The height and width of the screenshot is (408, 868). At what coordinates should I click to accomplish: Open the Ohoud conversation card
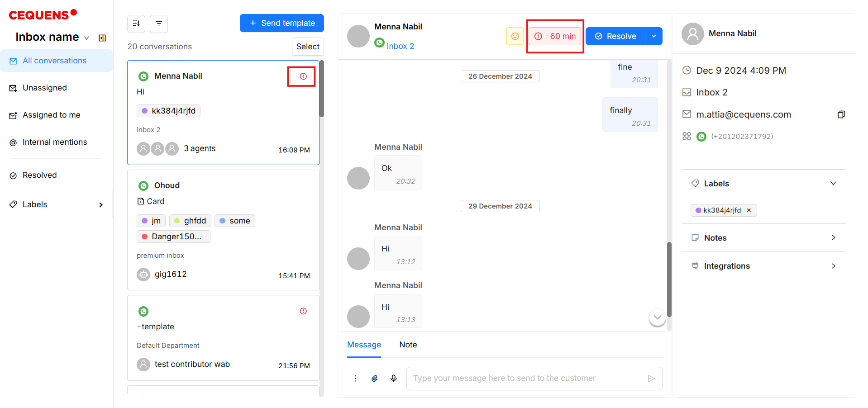[x=223, y=230]
